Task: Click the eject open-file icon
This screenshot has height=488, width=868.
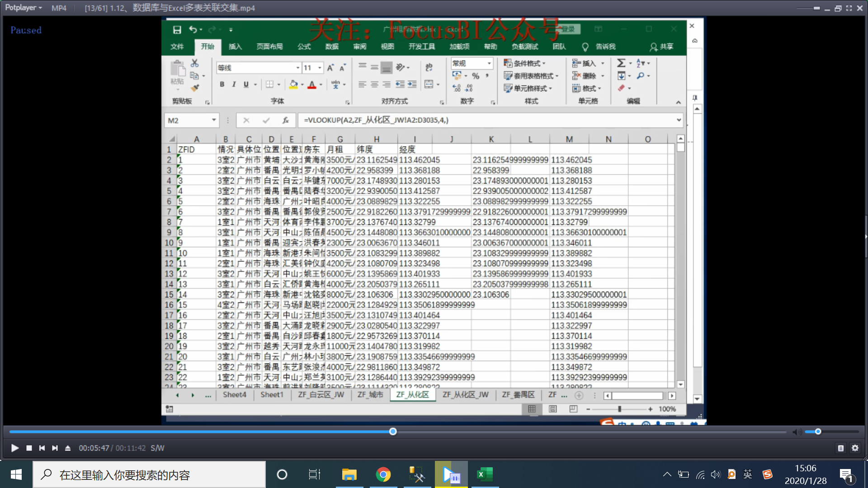Action: pos(68,448)
